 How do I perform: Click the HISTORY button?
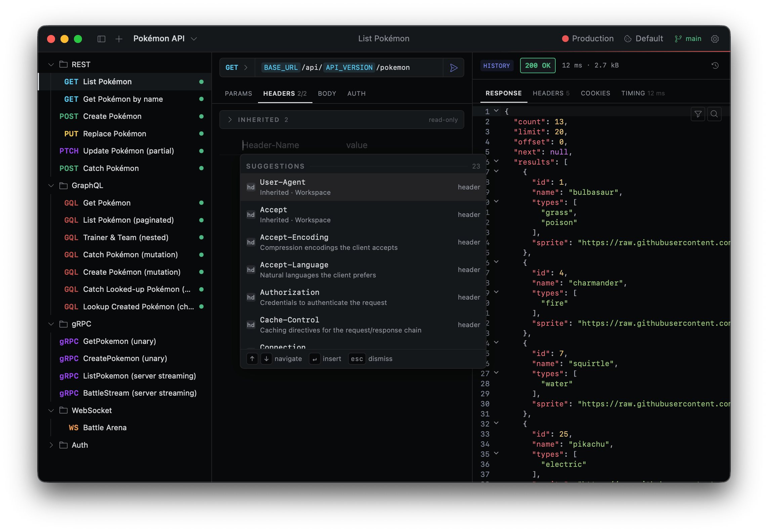(x=497, y=65)
